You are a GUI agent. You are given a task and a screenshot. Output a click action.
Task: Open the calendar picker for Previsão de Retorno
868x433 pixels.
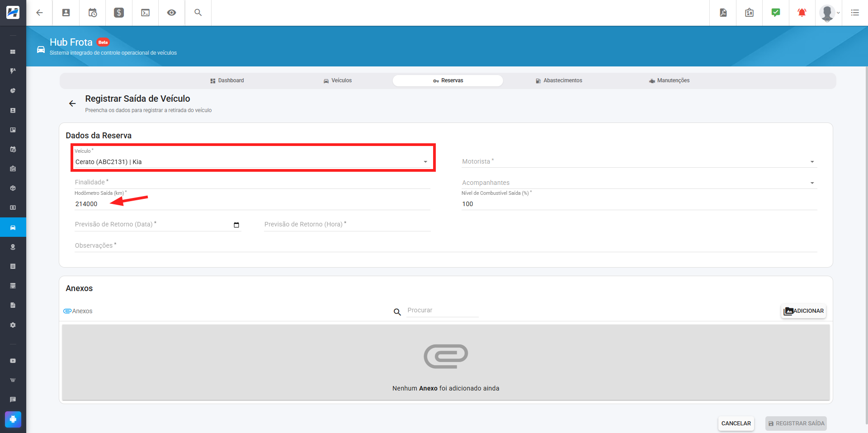tap(236, 225)
